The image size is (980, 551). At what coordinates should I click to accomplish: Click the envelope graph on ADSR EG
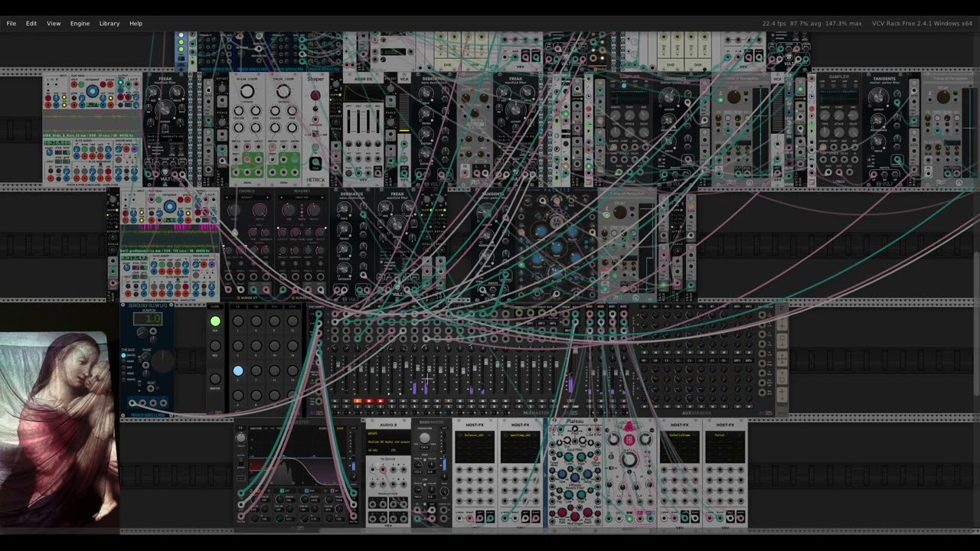[x=364, y=93]
